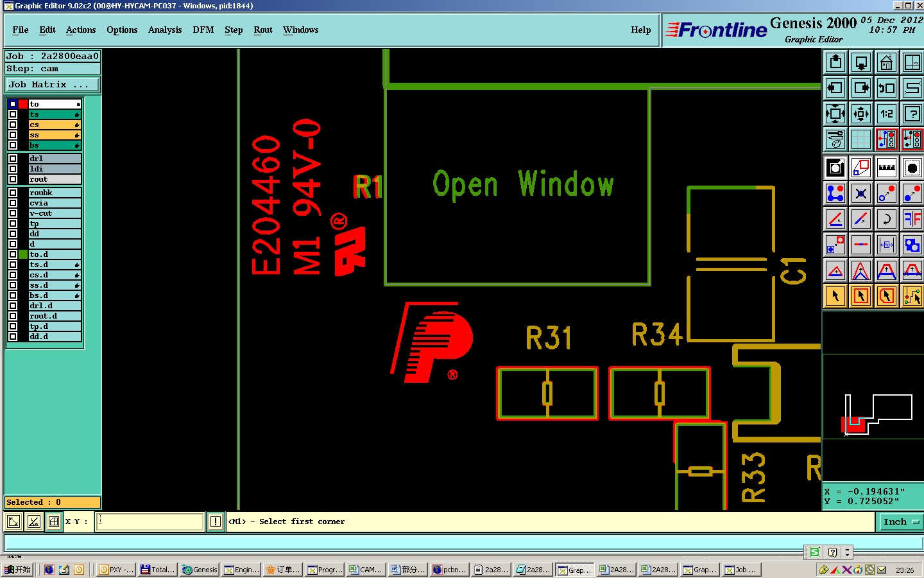Toggle the grid display icon
This screenshot has height=578, width=924.
[861, 139]
